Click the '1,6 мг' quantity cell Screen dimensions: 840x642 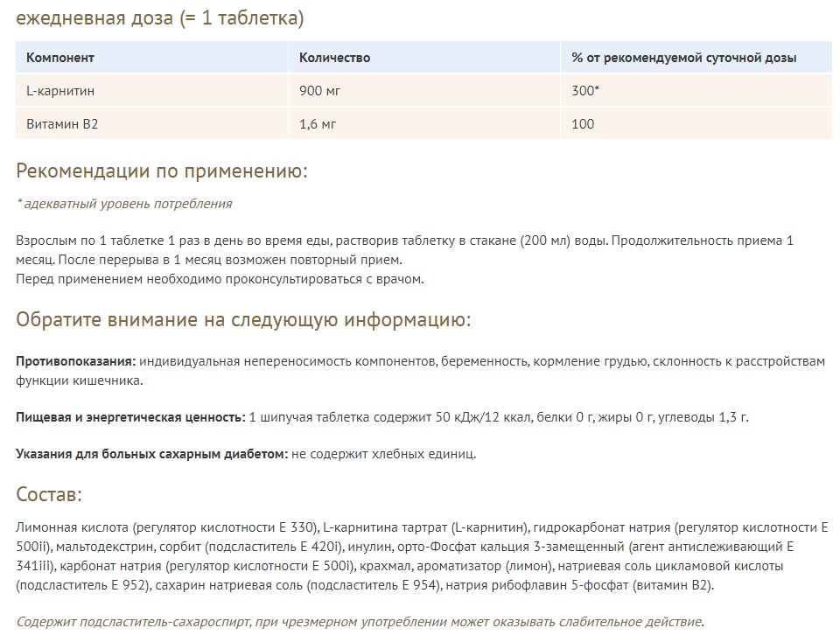pos(318,124)
